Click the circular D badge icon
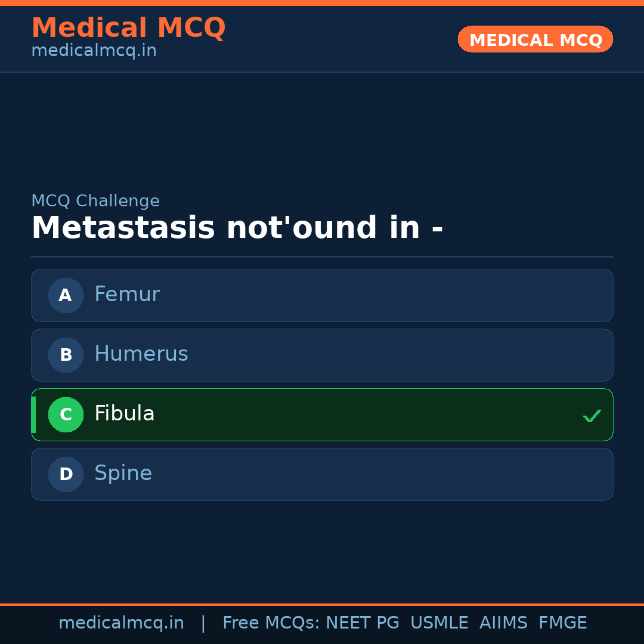The height and width of the screenshot is (644, 644). (x=66, y=474)
